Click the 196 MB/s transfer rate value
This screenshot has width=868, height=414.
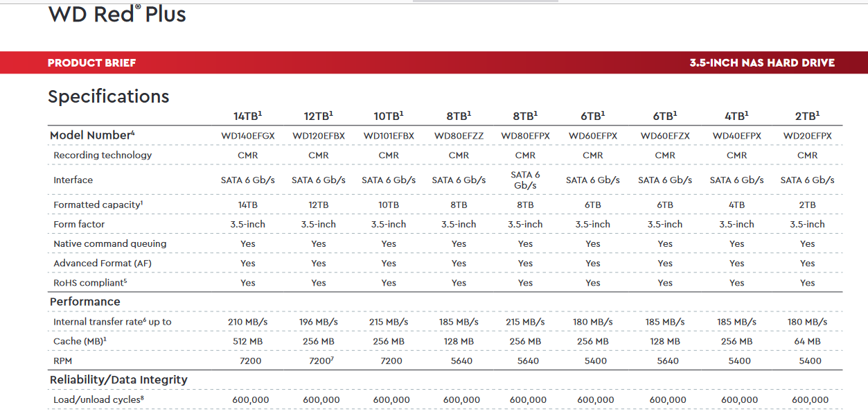point(319,322)
